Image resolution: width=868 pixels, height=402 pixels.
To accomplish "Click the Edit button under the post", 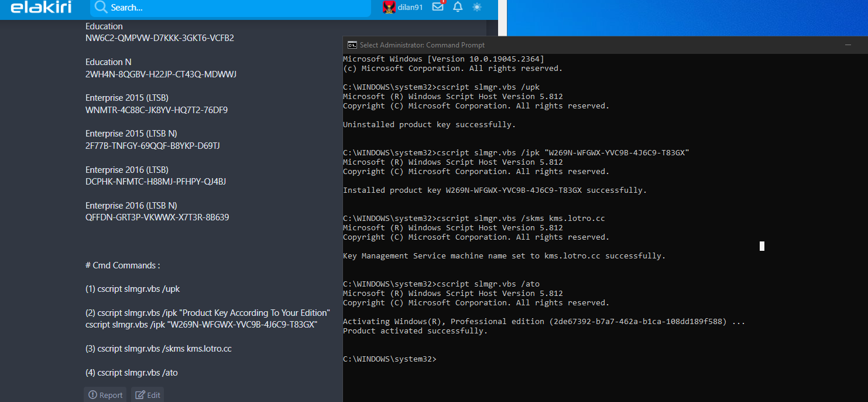I will click(x=147, y=395).
